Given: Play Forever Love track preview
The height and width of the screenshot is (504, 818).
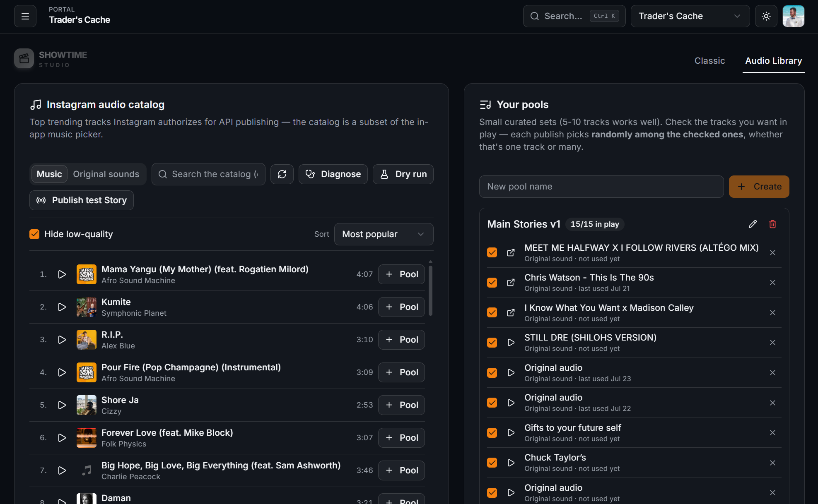Looking at the screenshot, I should coord(62,438).
